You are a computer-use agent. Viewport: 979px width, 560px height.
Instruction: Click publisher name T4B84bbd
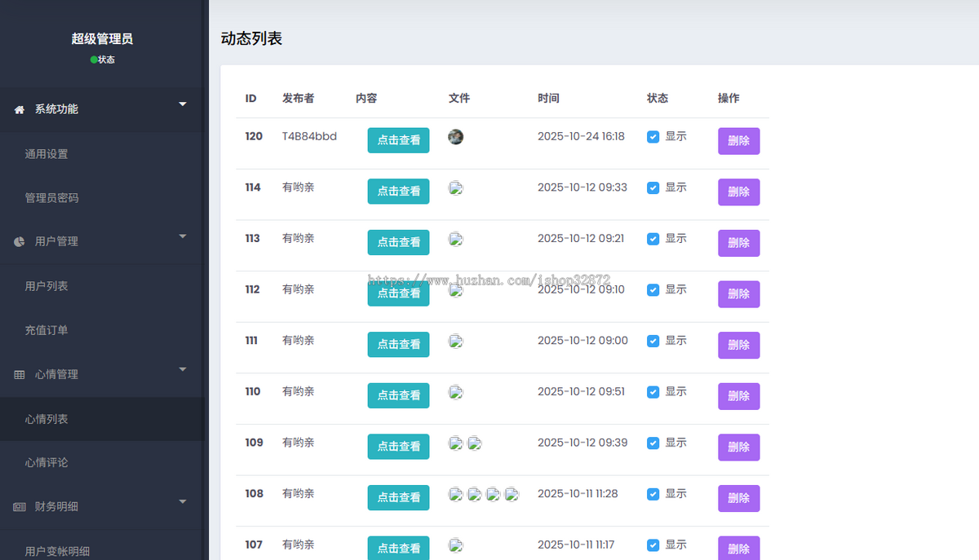click(309, 136)
